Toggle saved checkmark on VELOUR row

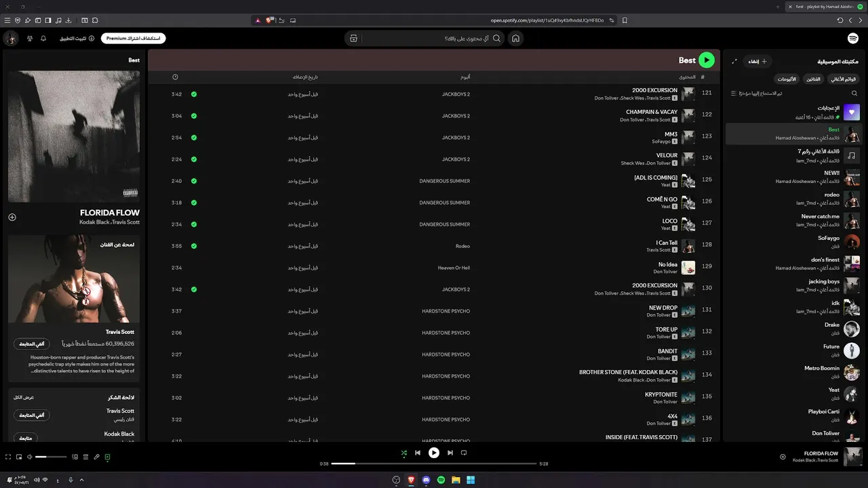(194, 159)
